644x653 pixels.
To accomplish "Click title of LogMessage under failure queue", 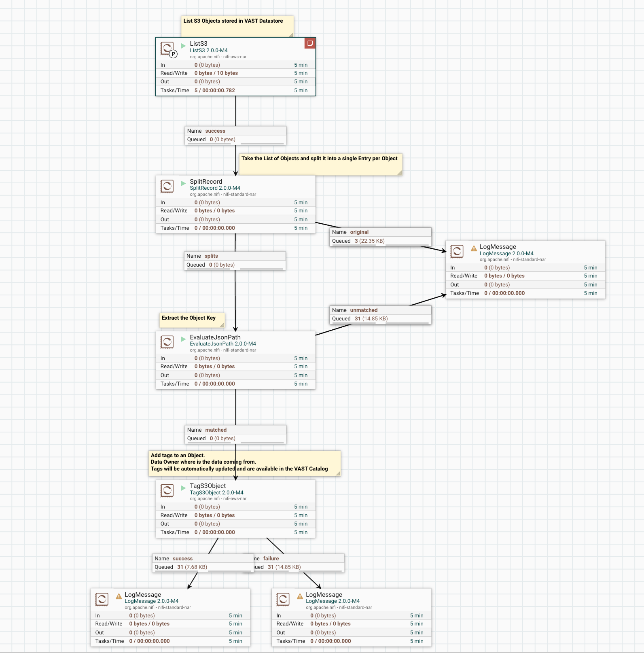I will coord(324,595).
